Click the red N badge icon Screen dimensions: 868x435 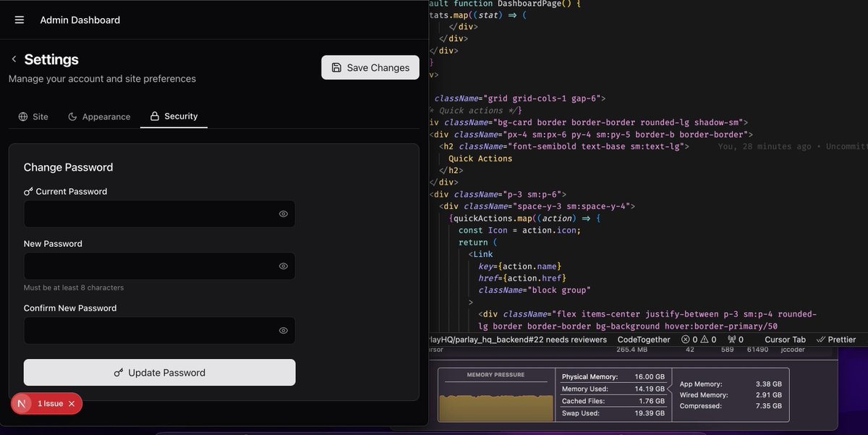click(x=22, y=403)
